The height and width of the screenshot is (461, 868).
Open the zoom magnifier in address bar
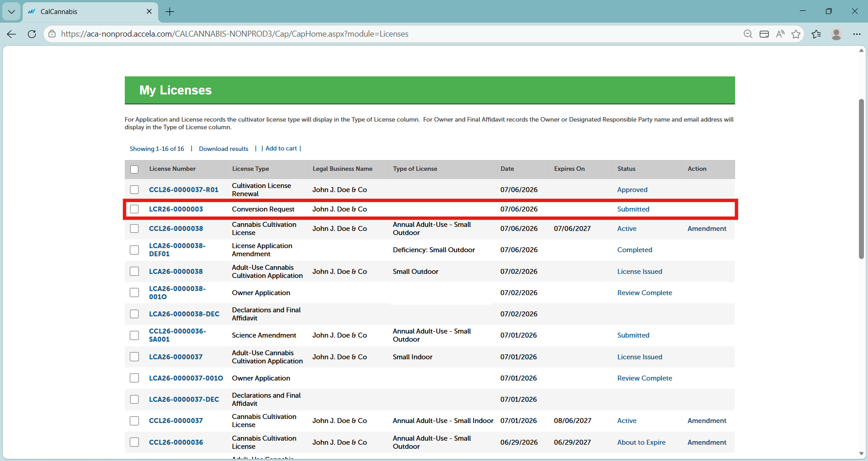[x=748, y=34]
